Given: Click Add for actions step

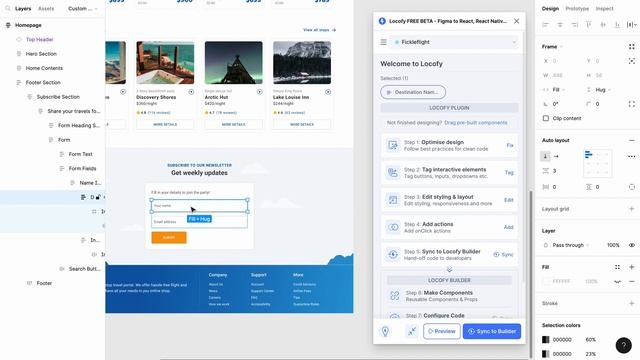Looking at the screenshot, I should [x=509, y=227].
